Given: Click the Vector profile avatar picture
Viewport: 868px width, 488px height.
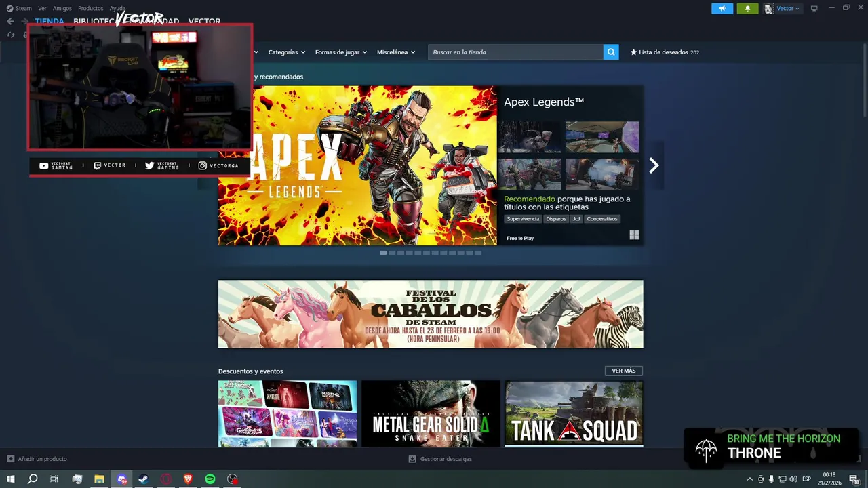Looking at the screenshot, I should click(768, 9).
